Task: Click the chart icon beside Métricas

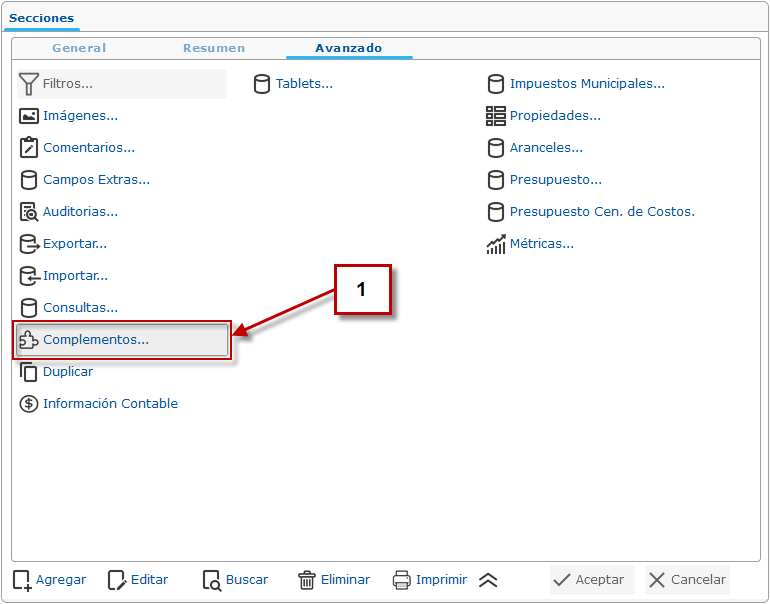Action: [x=495, y=244]
